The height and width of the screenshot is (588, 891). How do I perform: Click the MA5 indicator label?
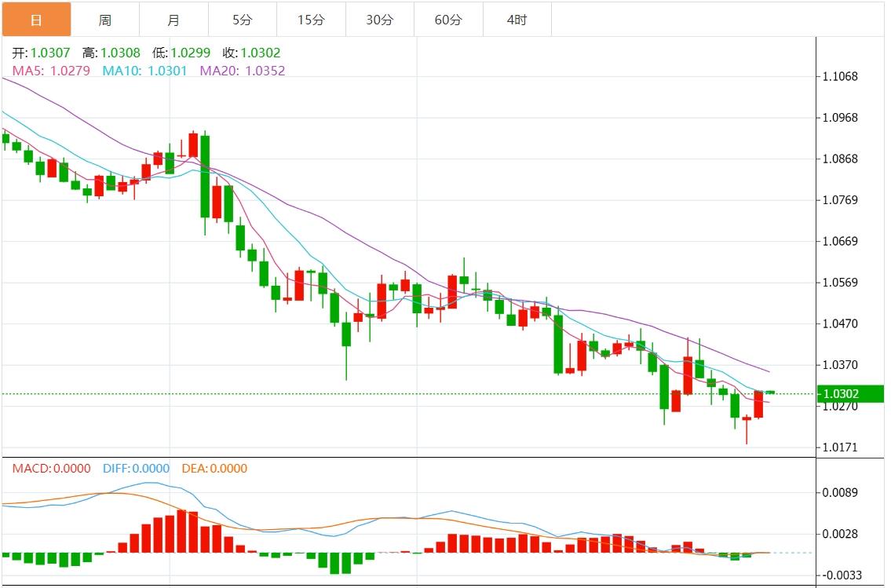[x=51, y=71]
